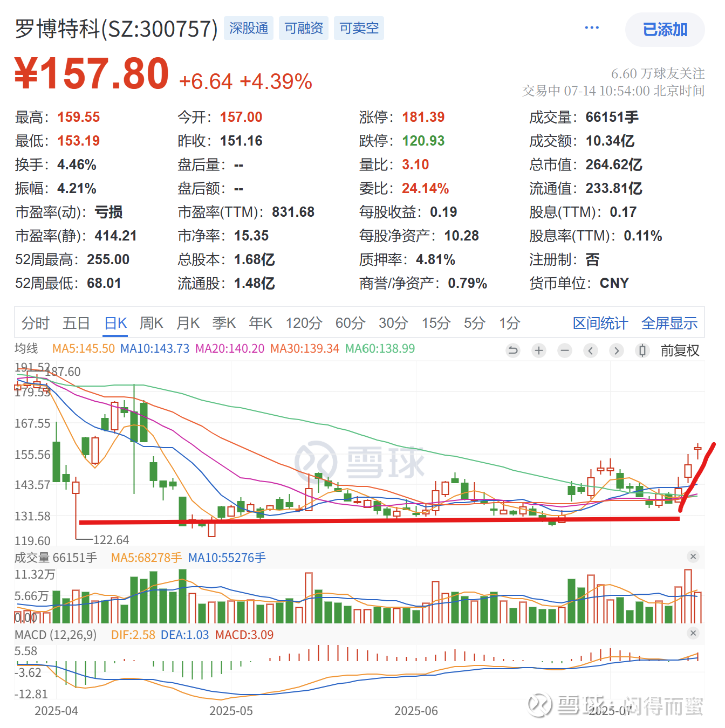The image size is (725, 728).
Task: Click the DIF:2.58 value
Action: pyautogui.click(x=133, y=635)
